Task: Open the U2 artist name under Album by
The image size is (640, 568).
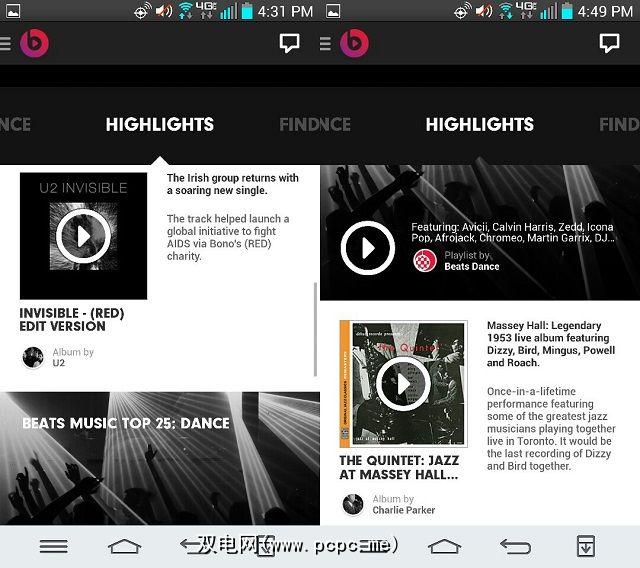Action: point(58,363)
